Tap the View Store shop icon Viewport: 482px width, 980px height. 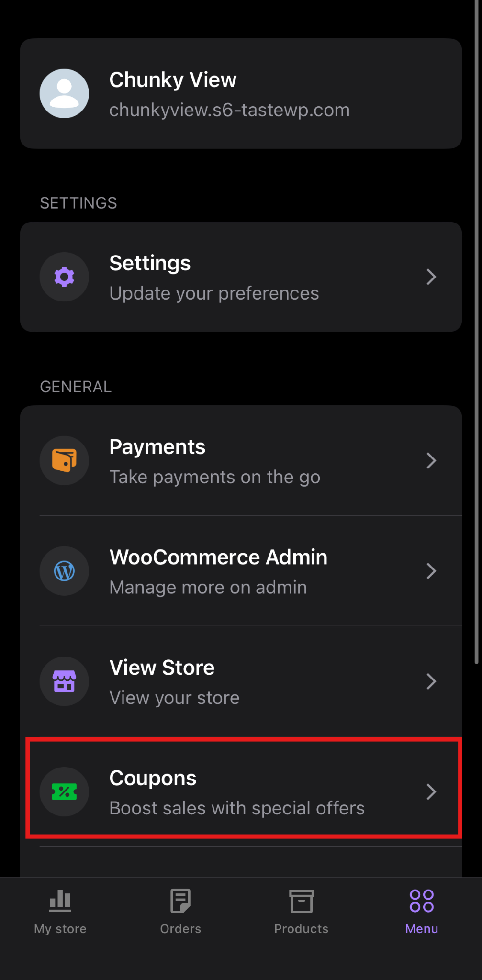[64, 681]
